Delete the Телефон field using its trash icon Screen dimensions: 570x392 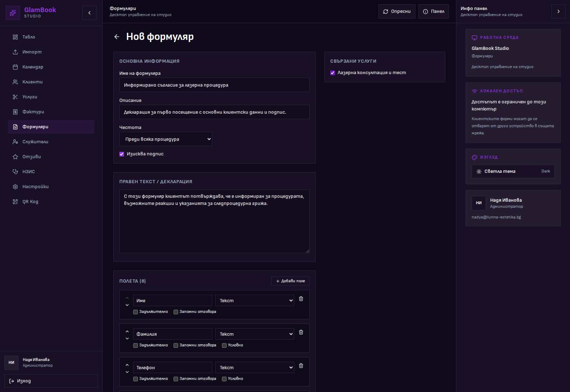tap(301, 366)
